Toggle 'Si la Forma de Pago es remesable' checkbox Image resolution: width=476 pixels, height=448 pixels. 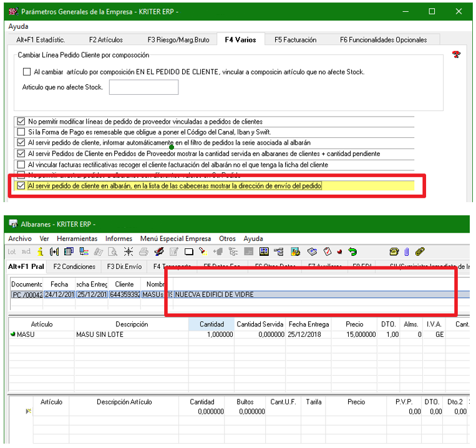(x=21, y=132)
